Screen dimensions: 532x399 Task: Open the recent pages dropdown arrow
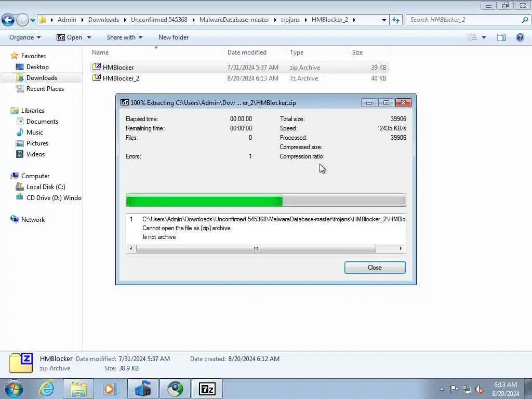click(33, 20)
